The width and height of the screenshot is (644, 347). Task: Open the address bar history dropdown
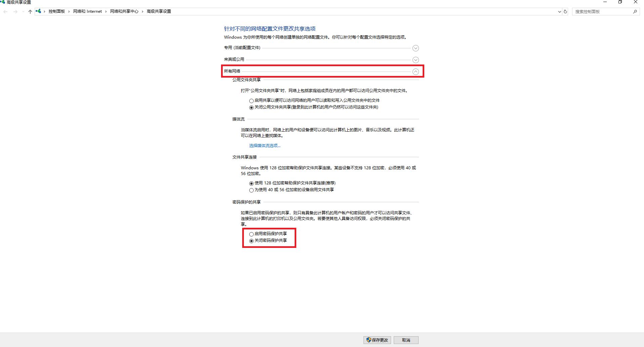[559, 12]
